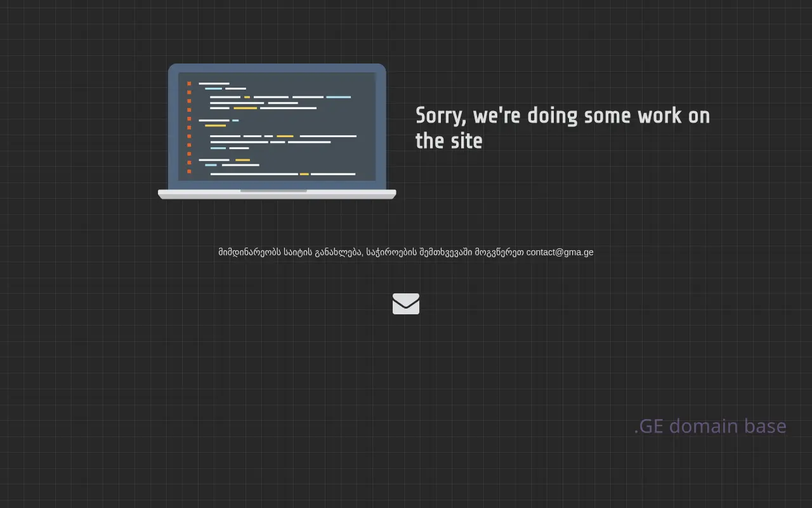Click the contact@gma.ge email address
The height and width of the screenshot is (508, 812).
pos(560,252)
